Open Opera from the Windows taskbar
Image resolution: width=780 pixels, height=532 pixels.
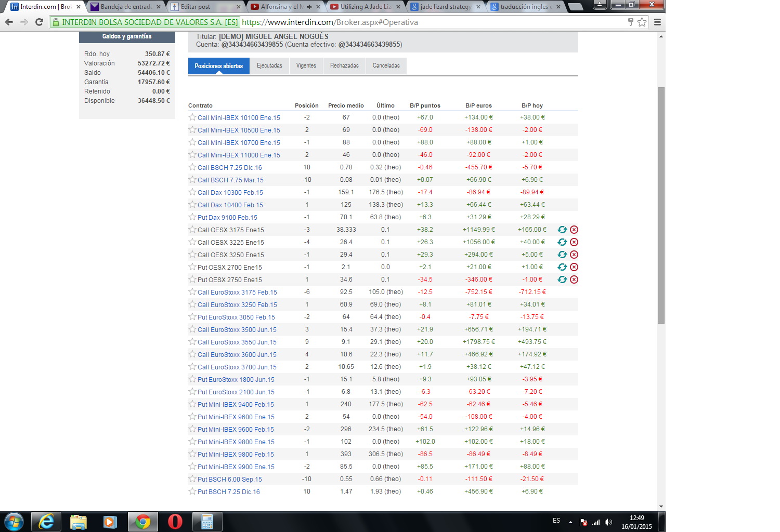[x=175, y=522]
